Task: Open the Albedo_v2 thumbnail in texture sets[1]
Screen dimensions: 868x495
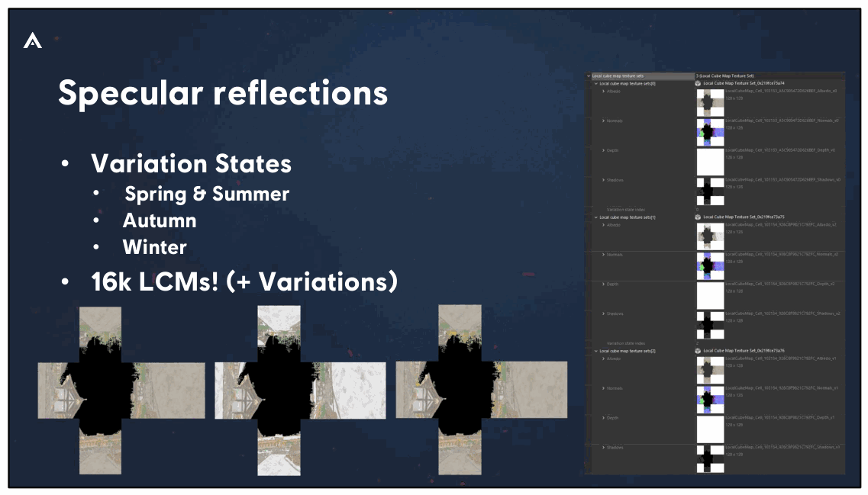Action: coord(710,236)
